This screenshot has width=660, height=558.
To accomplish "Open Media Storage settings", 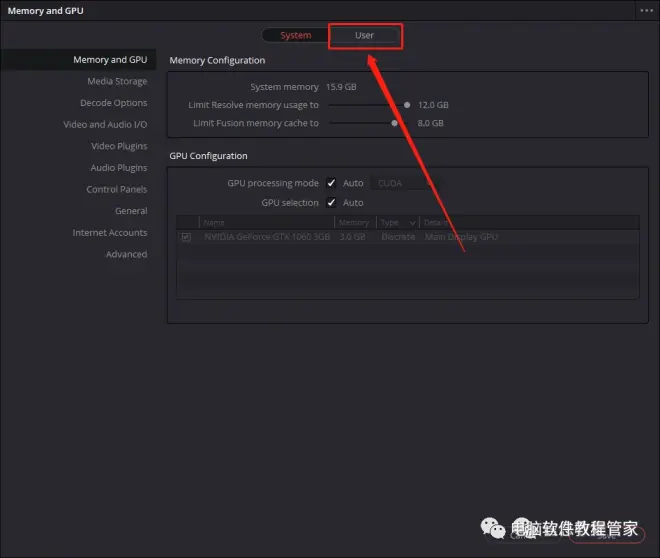I will tap(117, 81).
